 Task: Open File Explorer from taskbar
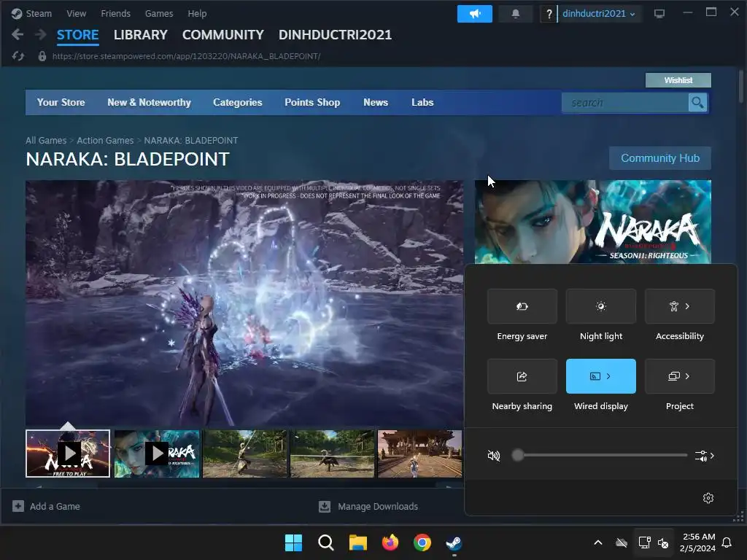tap(357, 542)
